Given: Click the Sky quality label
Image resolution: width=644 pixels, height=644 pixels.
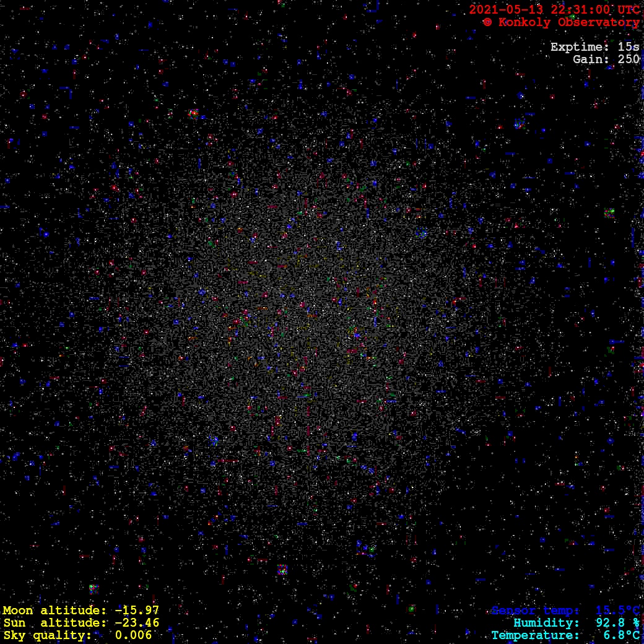Looking at the screenshot, I should (x=47, y=635).
